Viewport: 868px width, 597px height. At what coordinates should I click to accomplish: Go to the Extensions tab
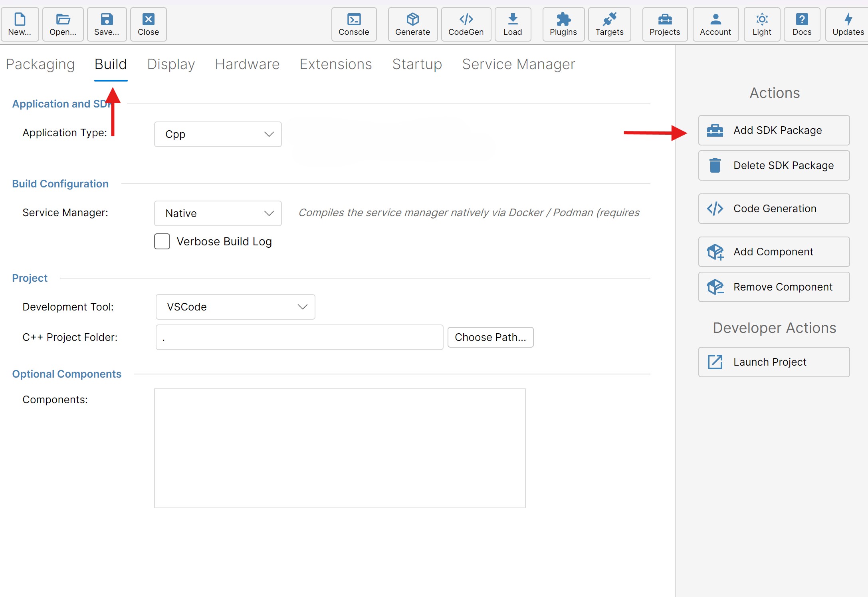(336, 64)
